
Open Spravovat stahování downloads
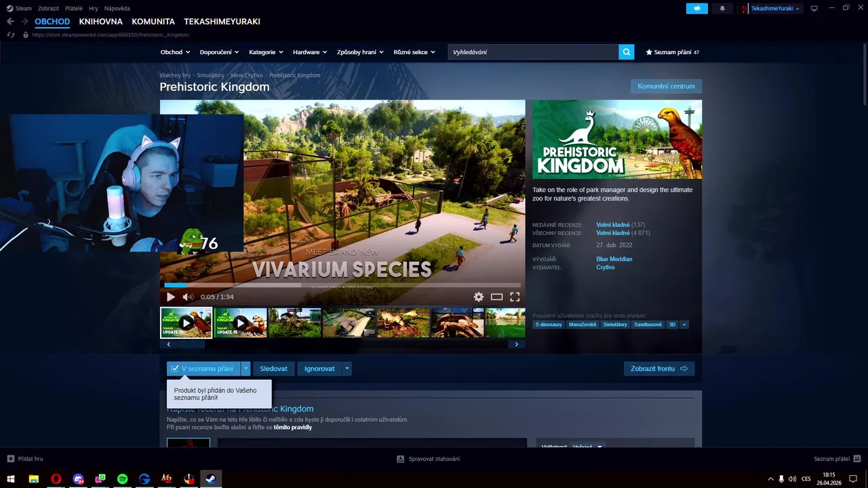coord(429,459)
